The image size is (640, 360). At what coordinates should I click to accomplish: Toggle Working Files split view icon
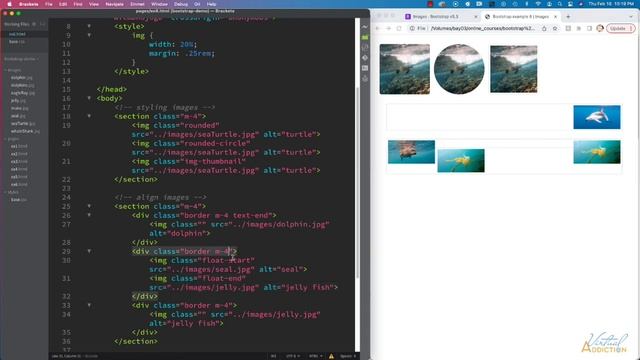point(42,24)
